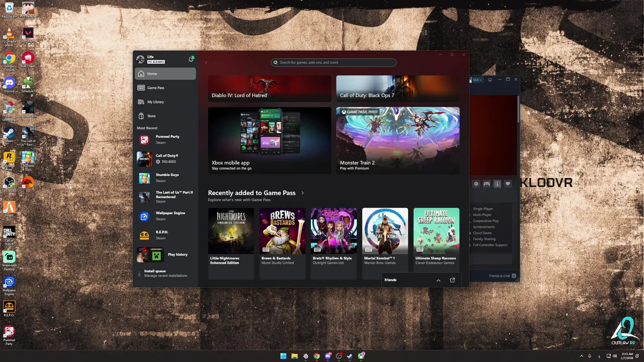Click the Steam window scrollbar
Viewport: 644px width, 362px height.
[518, 108]
